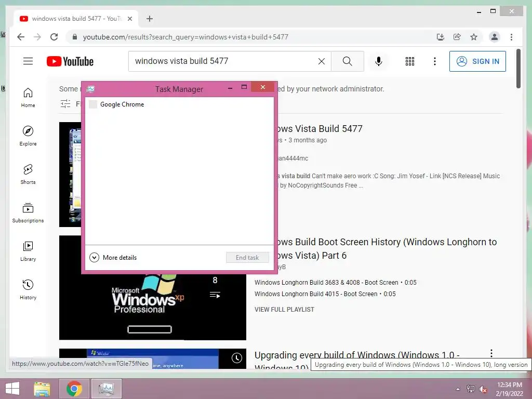Show hidden system tray icons
The height and width of the screenshot is (399, 532).
pos(458,389)
